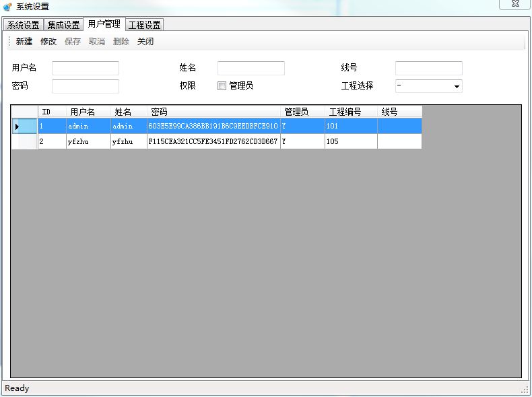Click into the 线号 text field
The image size is (532, 397).
[428, 69]
